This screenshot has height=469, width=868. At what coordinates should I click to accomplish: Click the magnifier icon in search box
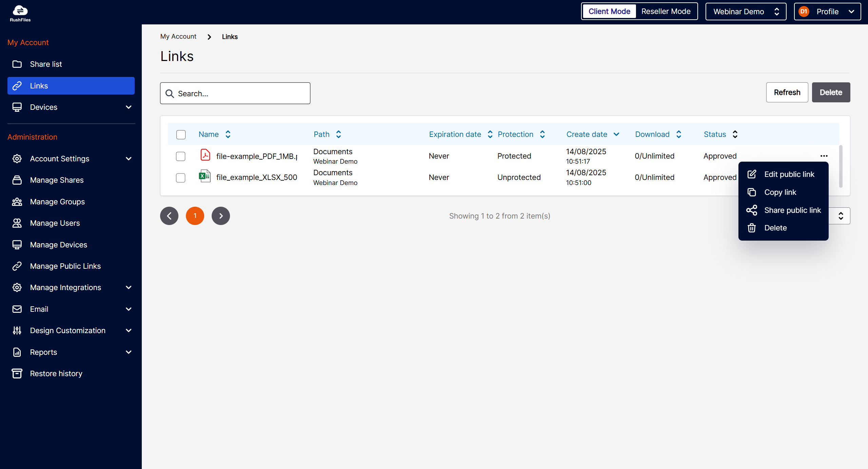[x=170, y=94]
